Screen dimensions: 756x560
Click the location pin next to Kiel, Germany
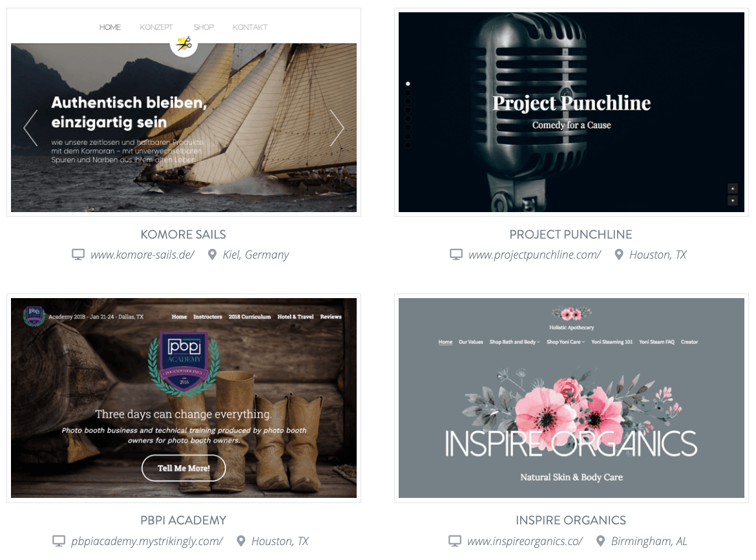[x=212, y=254]
